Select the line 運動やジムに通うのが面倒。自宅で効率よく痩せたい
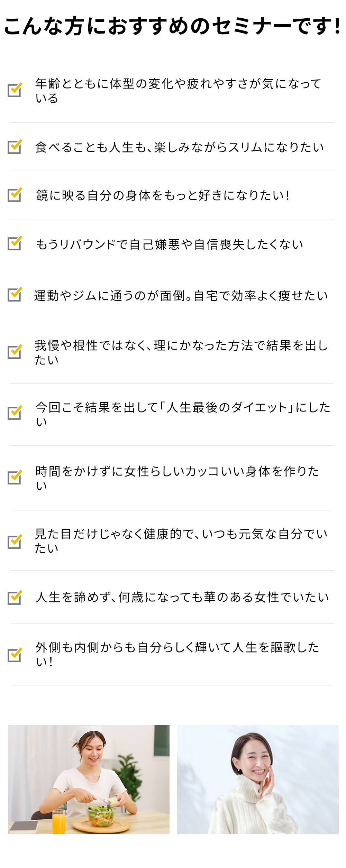 click(181, 296)
